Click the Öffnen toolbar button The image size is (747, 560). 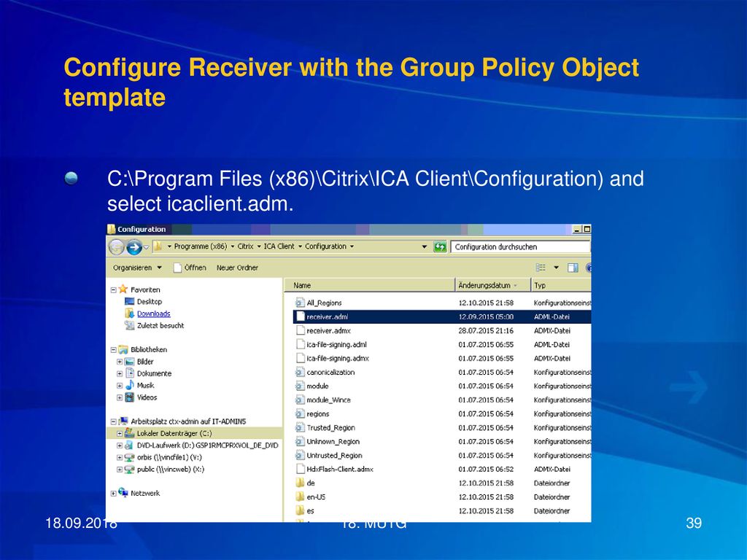(190, 268)
